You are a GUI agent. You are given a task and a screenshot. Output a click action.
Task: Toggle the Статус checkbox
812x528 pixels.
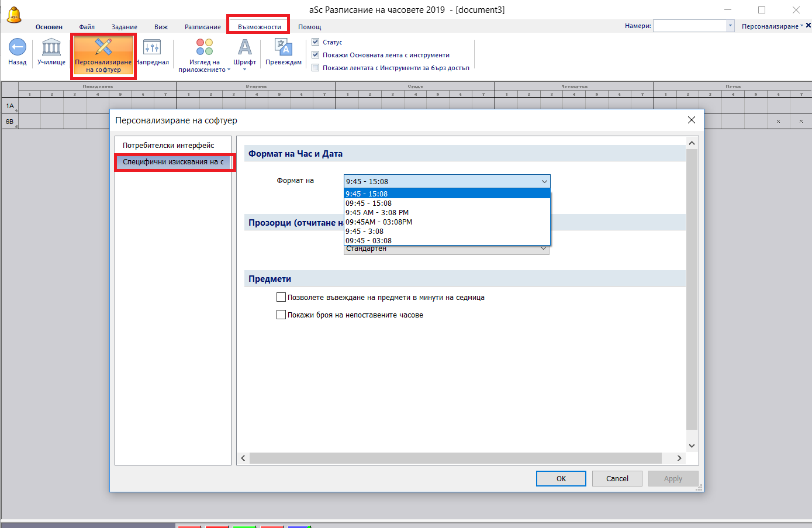316,42
